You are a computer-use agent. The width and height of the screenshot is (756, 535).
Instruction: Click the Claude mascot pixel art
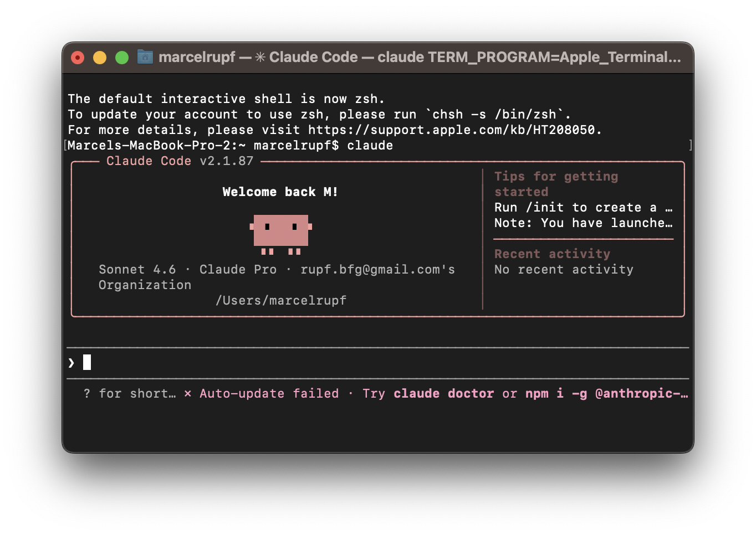(281, 234)
